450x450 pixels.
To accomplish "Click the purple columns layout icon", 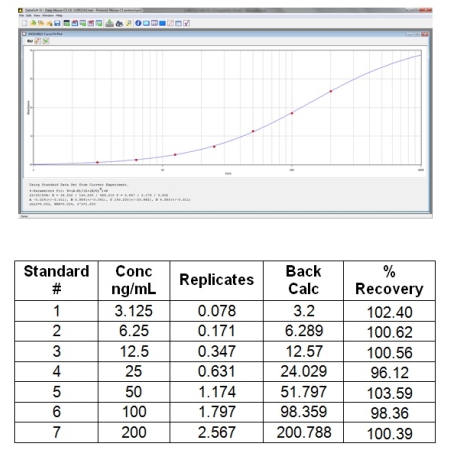I will coord(154,23).
